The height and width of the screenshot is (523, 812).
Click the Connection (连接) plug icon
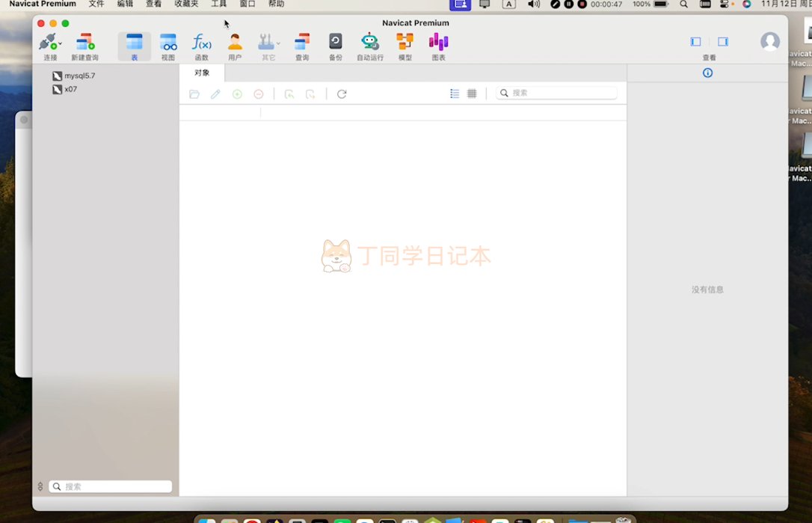(x=47, y=42)
